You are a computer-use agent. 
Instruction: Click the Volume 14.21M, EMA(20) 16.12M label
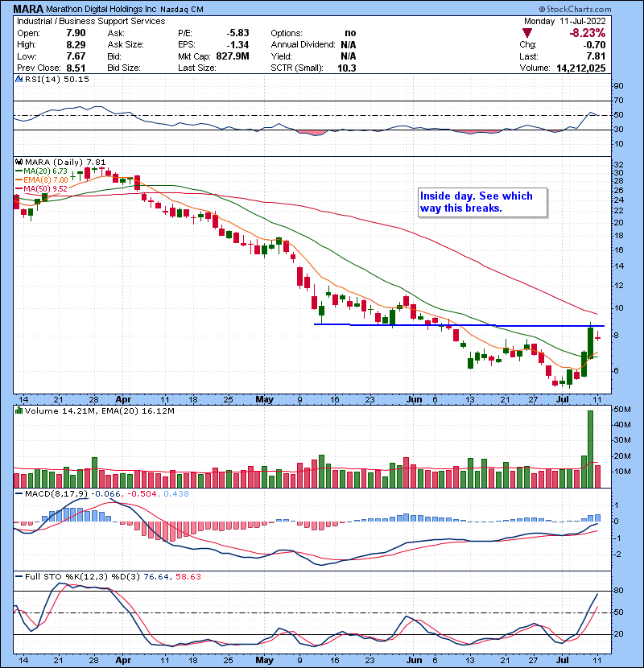99,410
